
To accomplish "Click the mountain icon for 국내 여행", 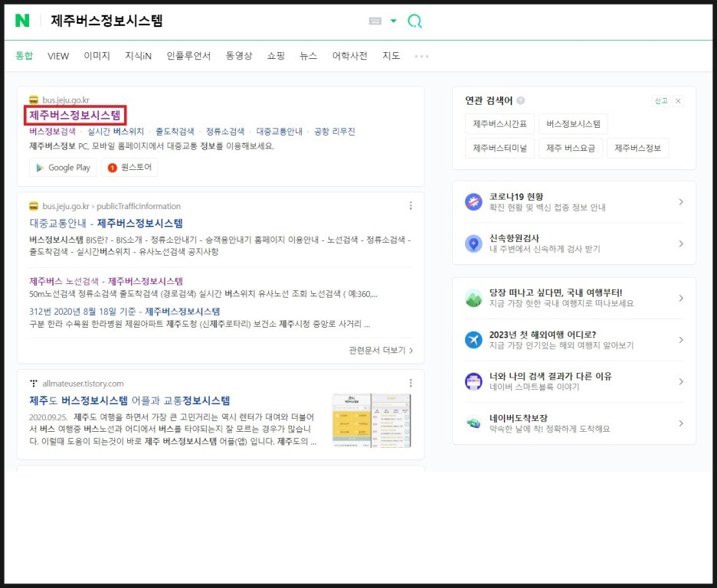I will (473, 298).
